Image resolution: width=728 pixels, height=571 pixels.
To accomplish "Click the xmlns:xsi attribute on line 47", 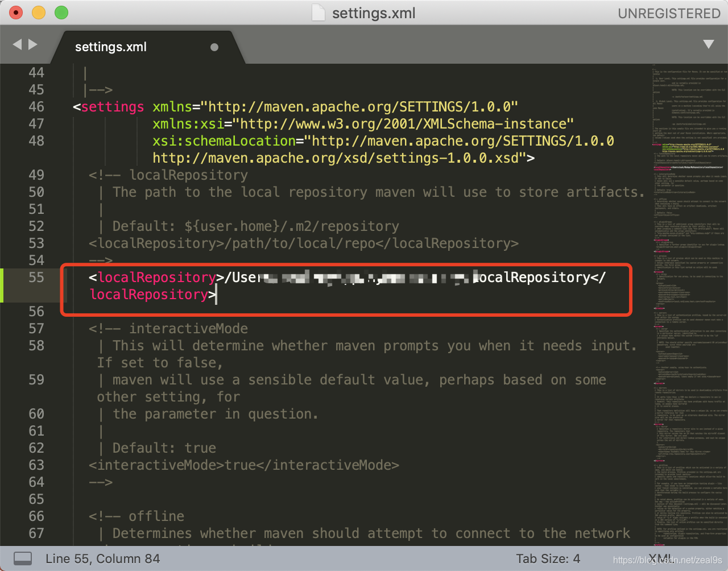I will tap(188, 124).
